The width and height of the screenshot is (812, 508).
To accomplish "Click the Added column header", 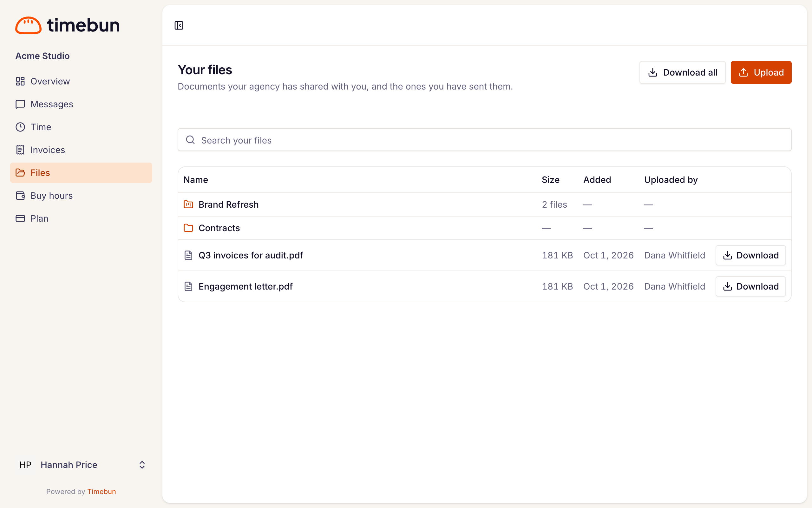I will (x=597, y=180).
